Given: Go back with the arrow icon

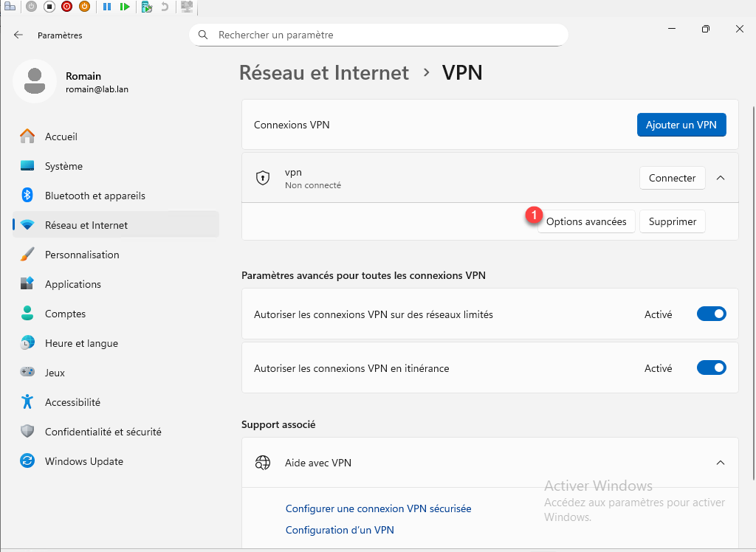Looking at the screenshot, I should click(x=18, y=35).
